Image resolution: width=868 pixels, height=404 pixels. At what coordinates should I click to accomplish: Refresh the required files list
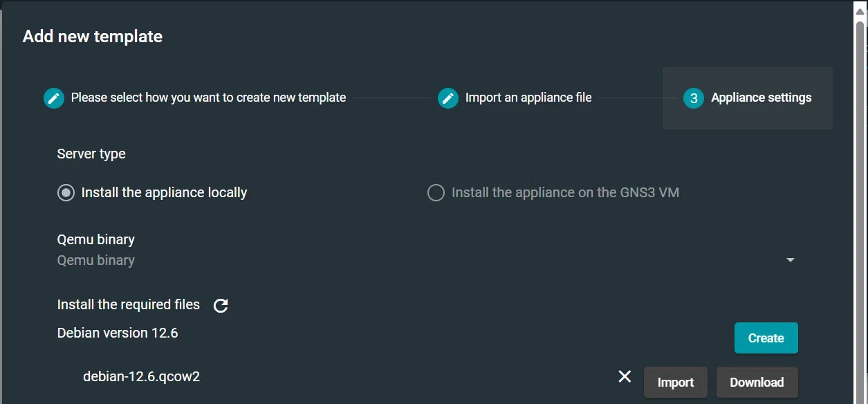click(x=221, y=306)
